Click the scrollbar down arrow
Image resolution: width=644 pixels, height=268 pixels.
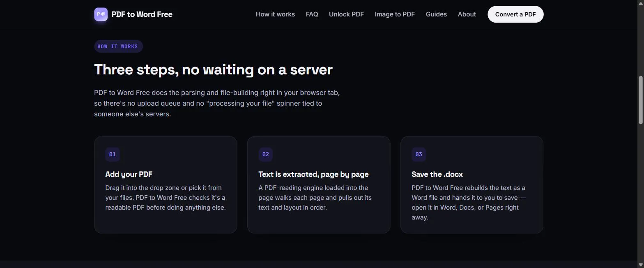[x=640, y=265]
